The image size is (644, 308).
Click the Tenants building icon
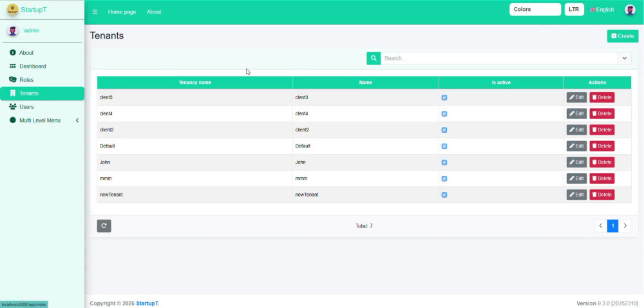[13, 93]
